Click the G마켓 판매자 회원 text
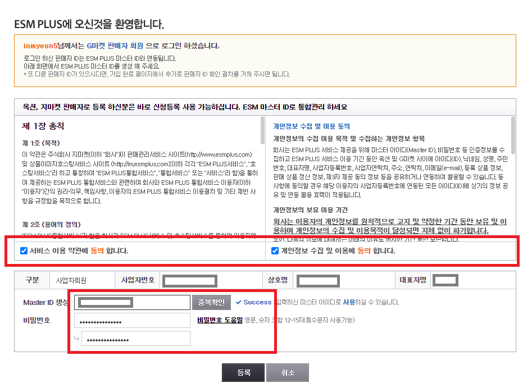 click(115, 46)
